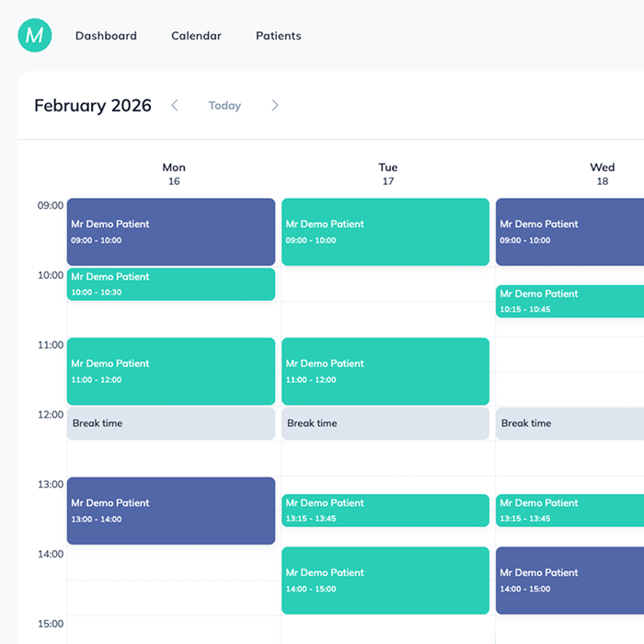Select Tuesday's 11:00 - 12:00 appointment
The image size is (644, 644).
[385, 371]
